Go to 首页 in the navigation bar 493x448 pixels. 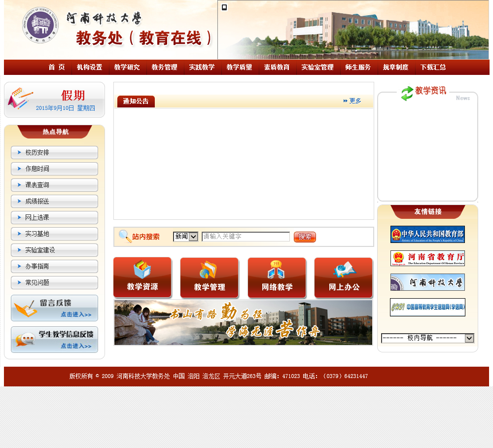tap(57, 68)
